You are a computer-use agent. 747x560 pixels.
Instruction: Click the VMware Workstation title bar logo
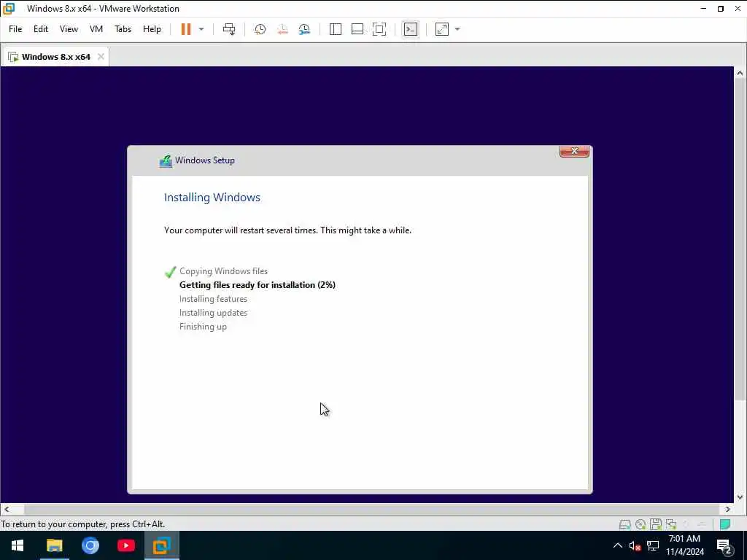[x=9, y=9]
